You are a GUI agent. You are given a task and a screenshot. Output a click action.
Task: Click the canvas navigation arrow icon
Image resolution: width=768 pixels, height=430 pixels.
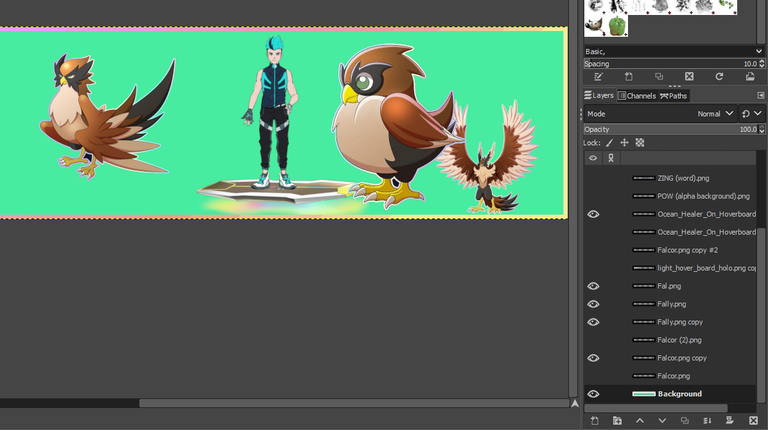pos(575,403)
